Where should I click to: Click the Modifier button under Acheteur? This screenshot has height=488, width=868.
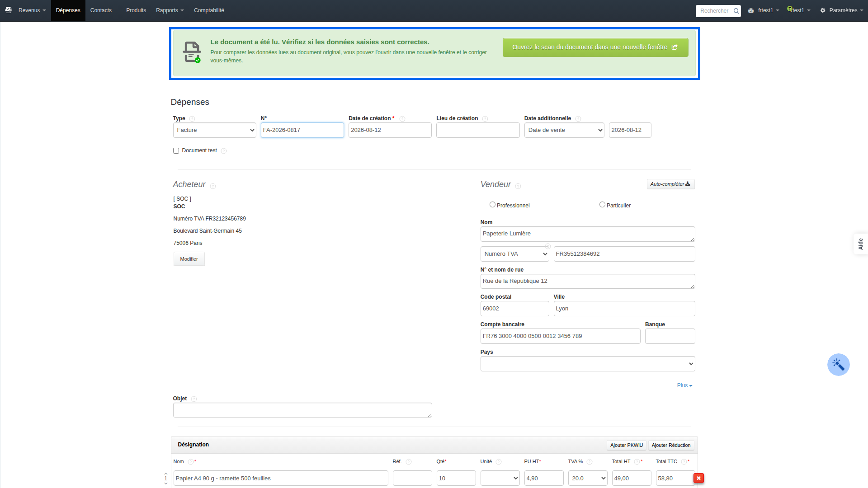point(189,259)
